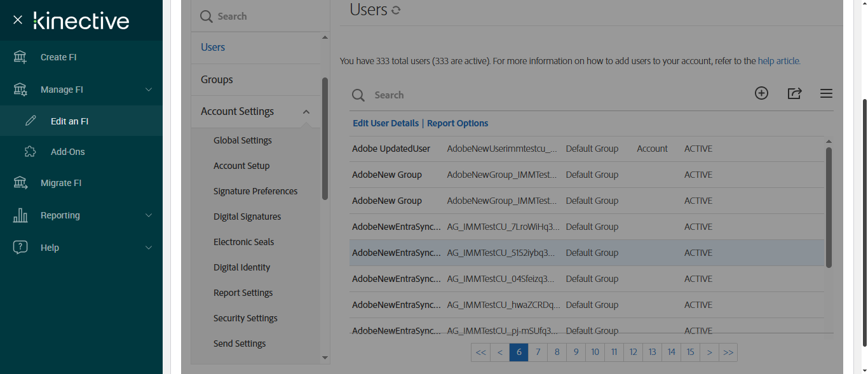The width and height of the screenshot is (868, 374).
Task: Click the Edit User Details link
Action: pyautogui.click(x=386, y=123)
